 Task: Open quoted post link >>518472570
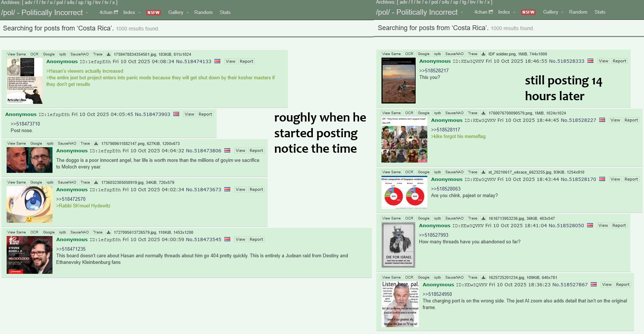click(71, 199)
